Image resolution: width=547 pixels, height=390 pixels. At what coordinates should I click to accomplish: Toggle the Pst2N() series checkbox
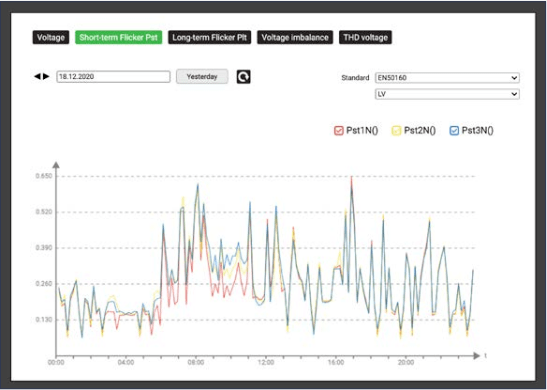tap(396, 131)
